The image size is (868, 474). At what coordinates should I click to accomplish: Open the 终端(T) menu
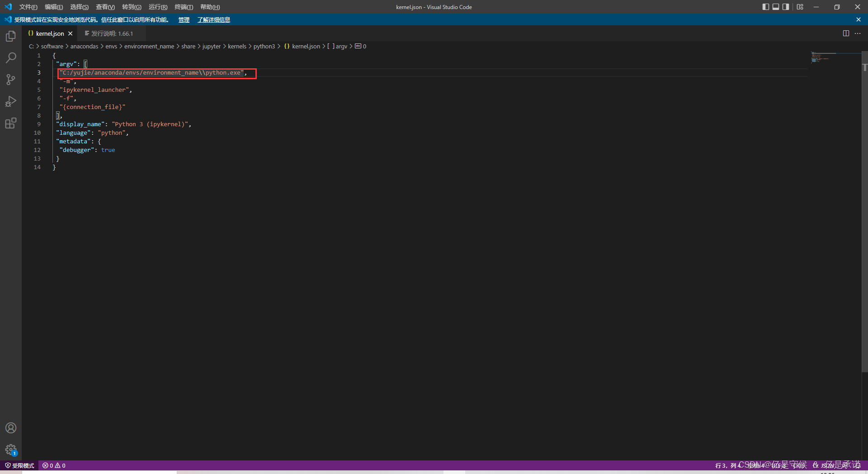(184, 7)
